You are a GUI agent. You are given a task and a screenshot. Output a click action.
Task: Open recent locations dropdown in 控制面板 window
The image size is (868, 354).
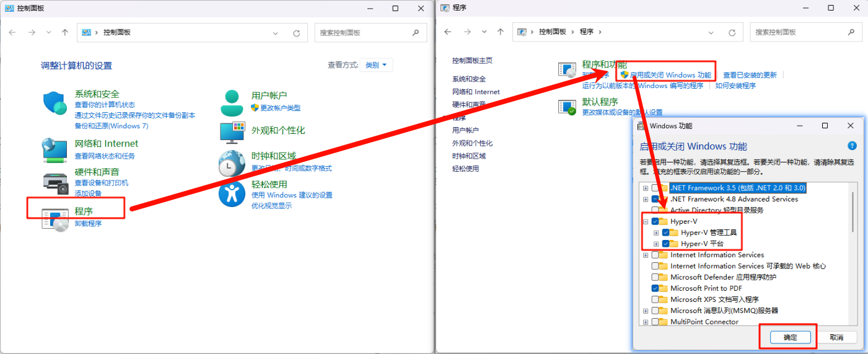(49, 32)
